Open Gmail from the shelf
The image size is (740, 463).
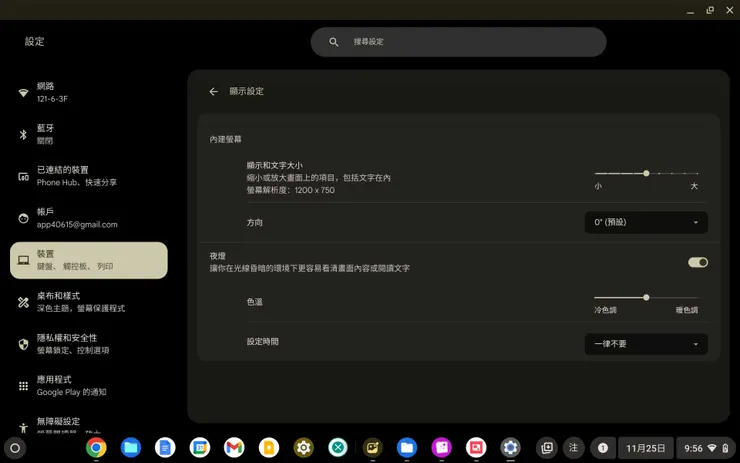pos(234,447)
